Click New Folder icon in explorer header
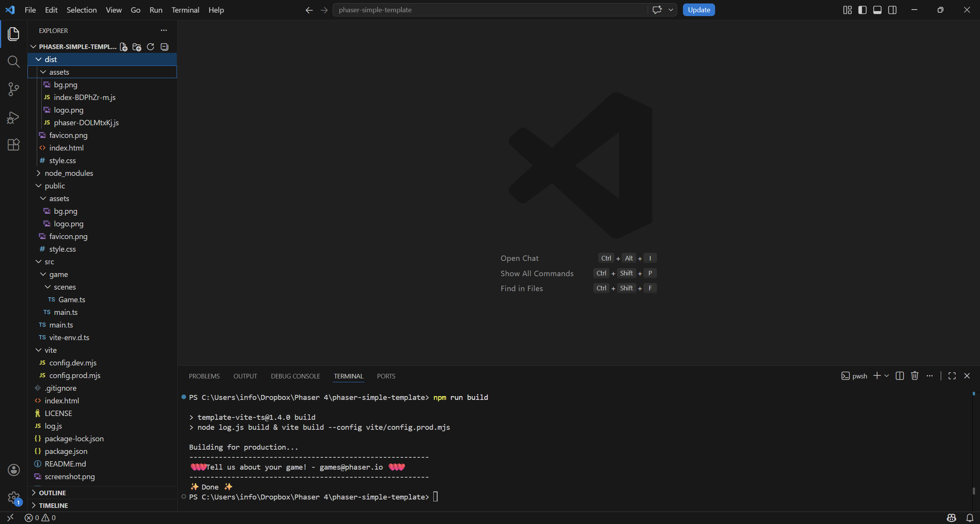 click(137, 47)
